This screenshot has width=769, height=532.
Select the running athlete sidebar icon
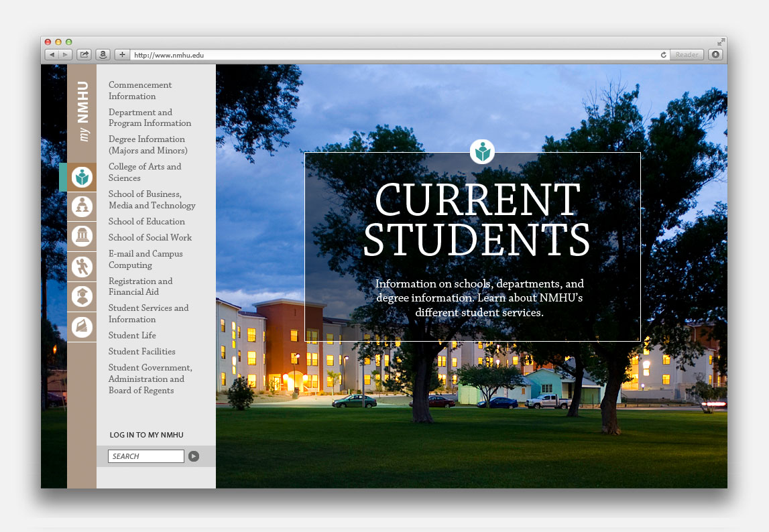[82, 267]
